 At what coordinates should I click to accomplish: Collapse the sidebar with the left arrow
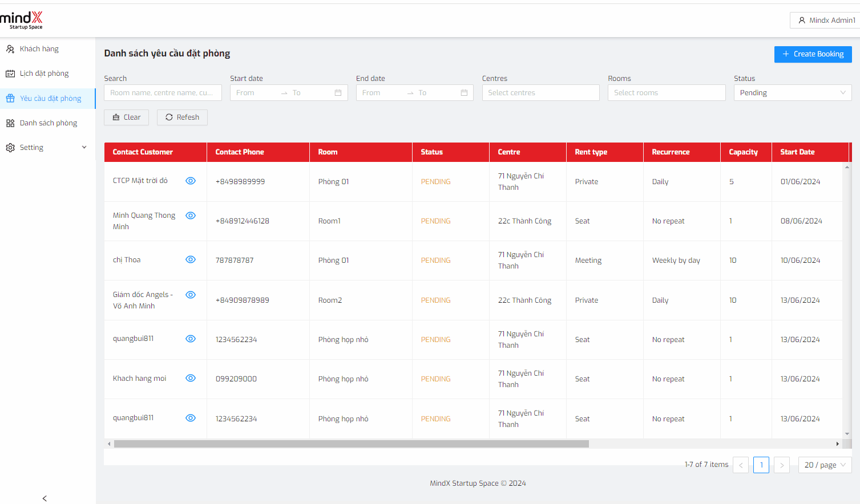(x=45, y=498)
